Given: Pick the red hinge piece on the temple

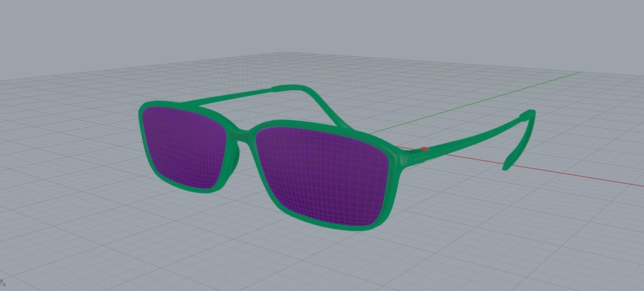Looking at the screenshot, I should (425, 149).
